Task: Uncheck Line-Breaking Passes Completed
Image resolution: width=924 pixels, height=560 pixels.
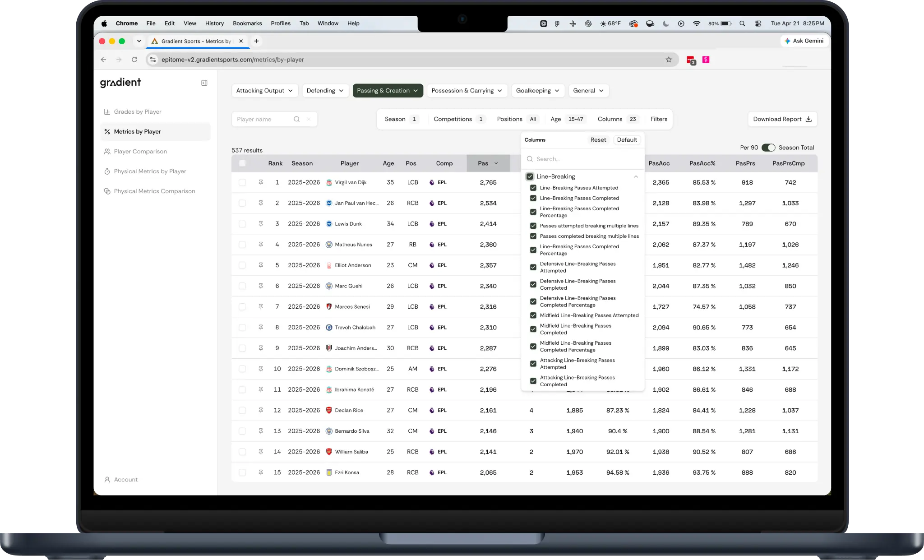Action: pyautogui.click(x=533, y=198)
